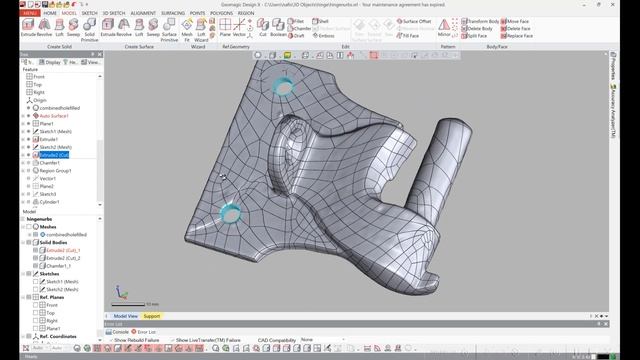This screenshot has height=360, width=640.
Task: Open the Display tab in tree panel
Action: point(50,62)
